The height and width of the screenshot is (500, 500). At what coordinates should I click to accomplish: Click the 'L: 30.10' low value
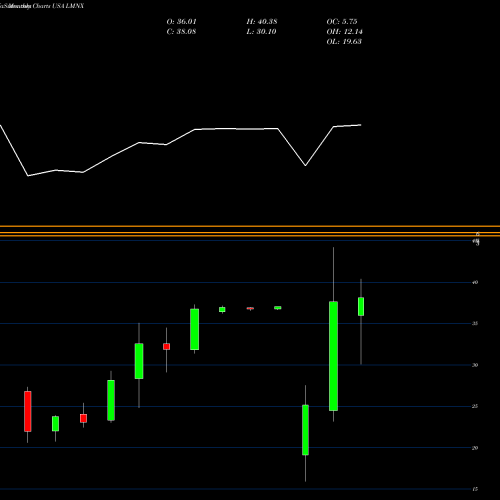(262, 32)
